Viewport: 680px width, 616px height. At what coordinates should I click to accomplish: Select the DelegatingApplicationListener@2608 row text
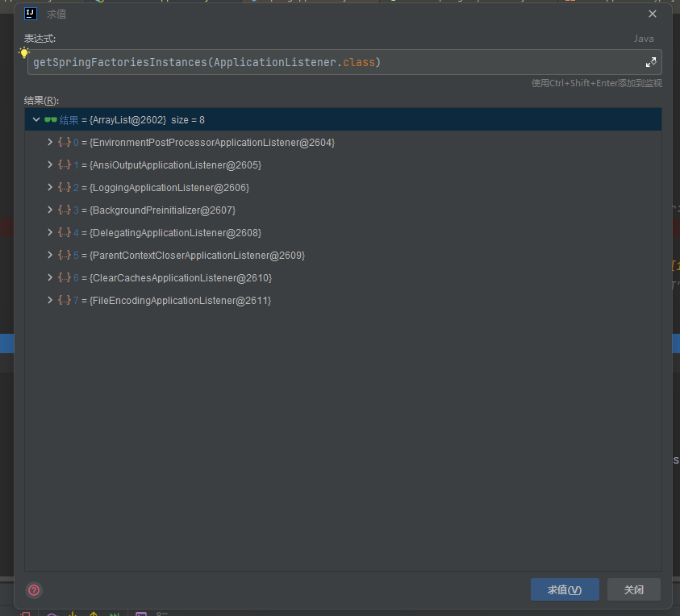coord(175,233)
